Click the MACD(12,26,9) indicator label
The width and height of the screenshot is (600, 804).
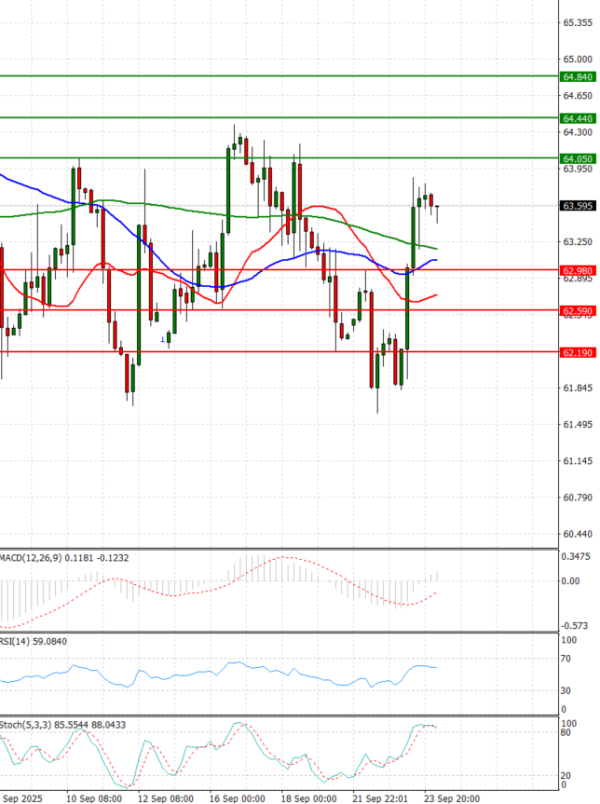[64, 558]
